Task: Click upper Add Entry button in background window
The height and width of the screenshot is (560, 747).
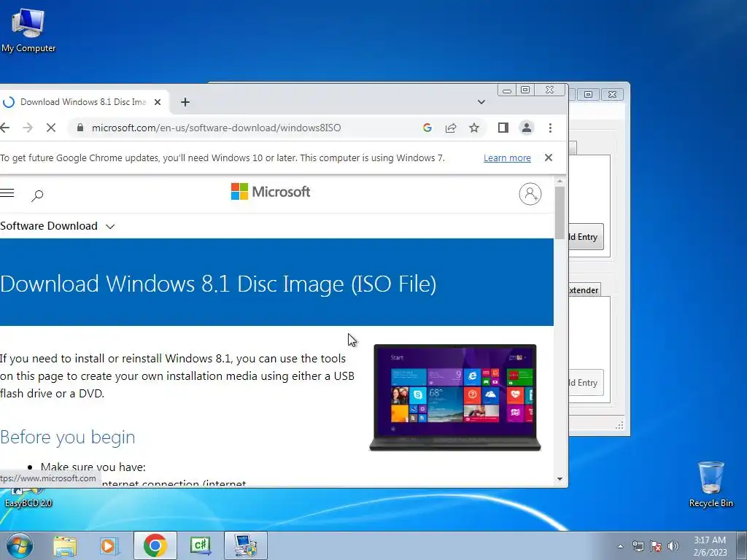Action: click(x=586, y=237)
